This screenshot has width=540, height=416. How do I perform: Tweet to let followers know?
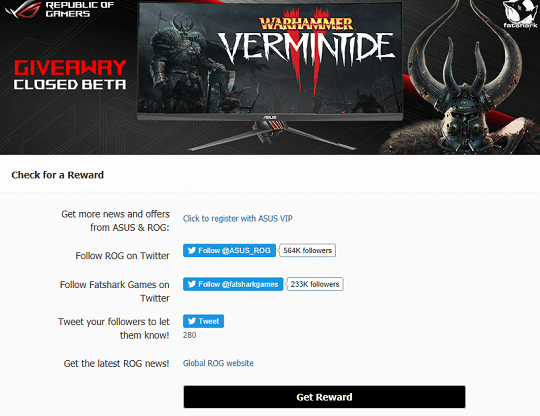coord(204,321)
